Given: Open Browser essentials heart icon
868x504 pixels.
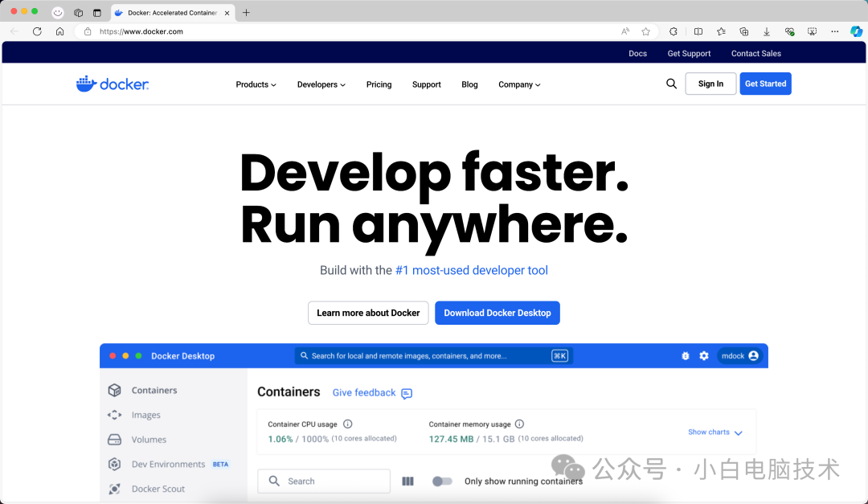Looking at the screenshot, I should tap(789, 31).
